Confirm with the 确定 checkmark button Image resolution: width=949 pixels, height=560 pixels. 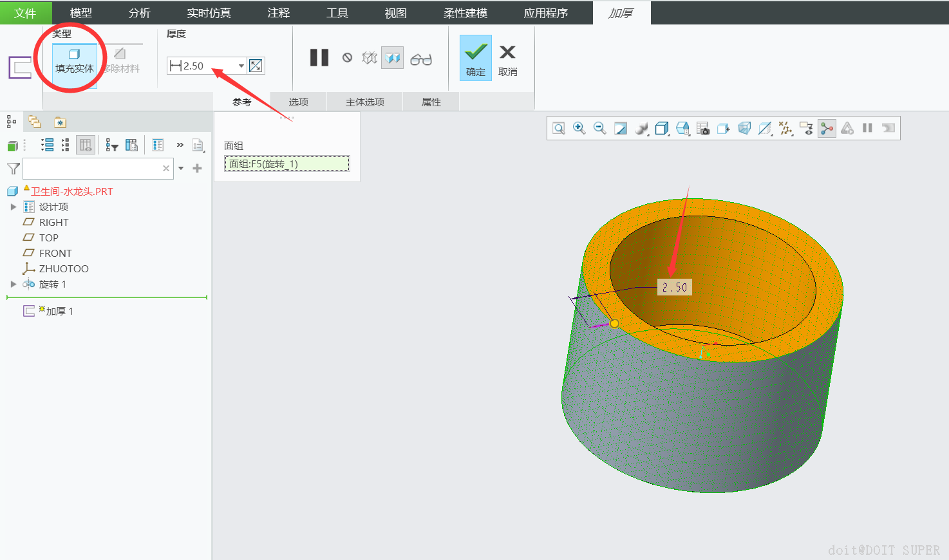click(x=476, y=59)
